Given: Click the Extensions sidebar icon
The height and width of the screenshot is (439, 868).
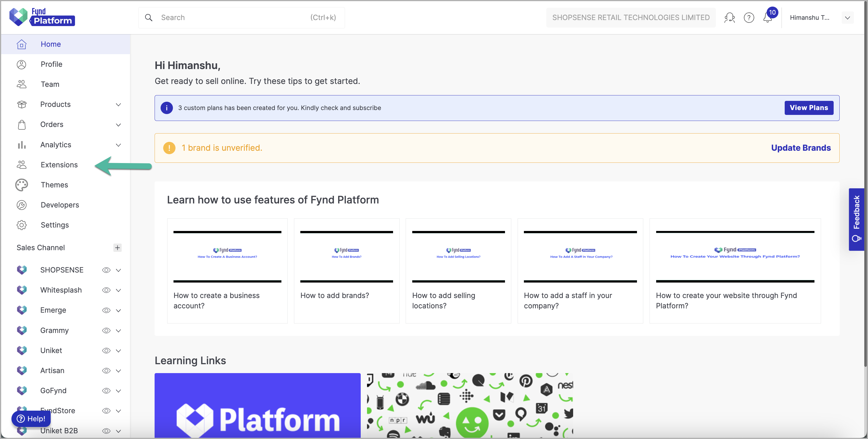Looking at the screenshot, I should tap(21, 165).
